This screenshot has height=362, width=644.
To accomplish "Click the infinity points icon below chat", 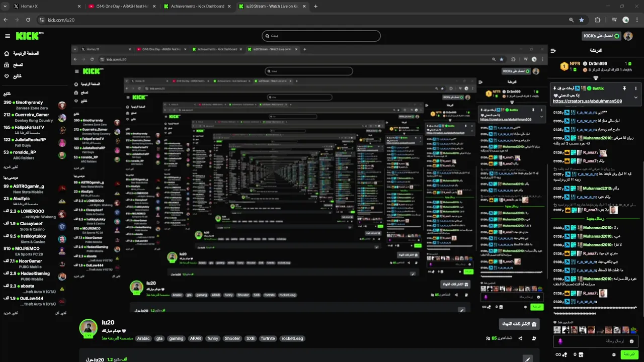I will [558, 354].
